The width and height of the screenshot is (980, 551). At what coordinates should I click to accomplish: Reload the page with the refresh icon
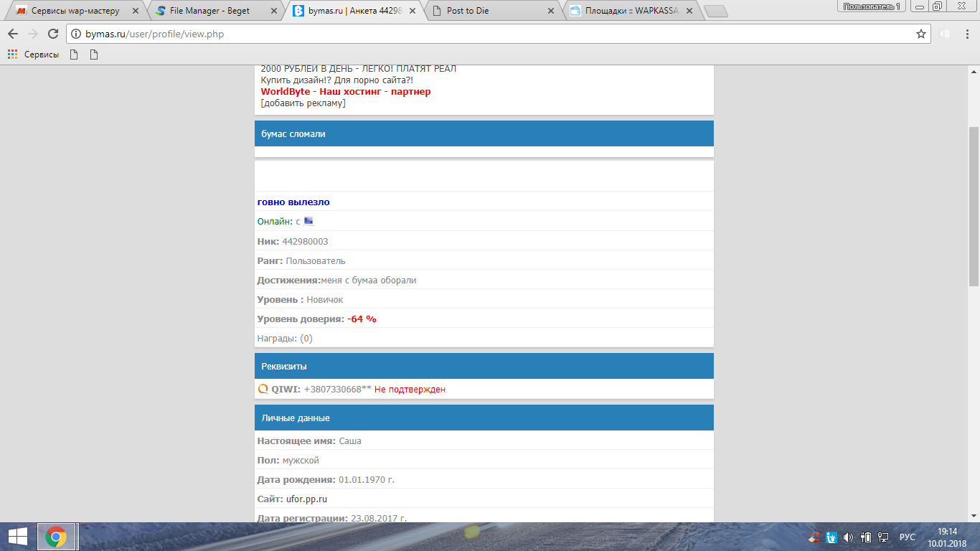(x=52, y=34)
